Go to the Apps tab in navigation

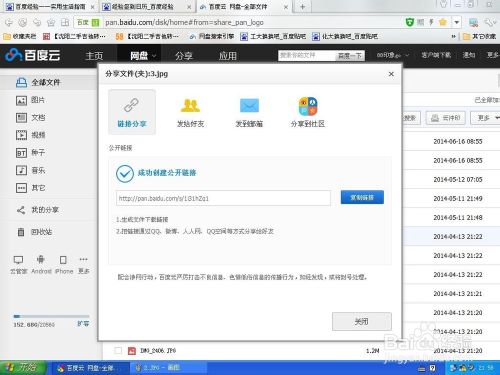point(228,56)
